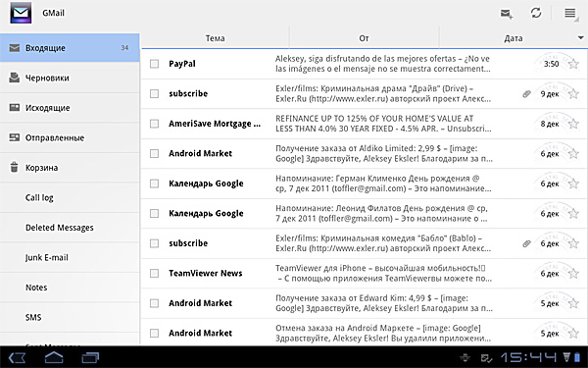This screenshot has width=588, height=368.
Task: Star the AmeriSave Mortgage email
Action: tap(573, 124)
